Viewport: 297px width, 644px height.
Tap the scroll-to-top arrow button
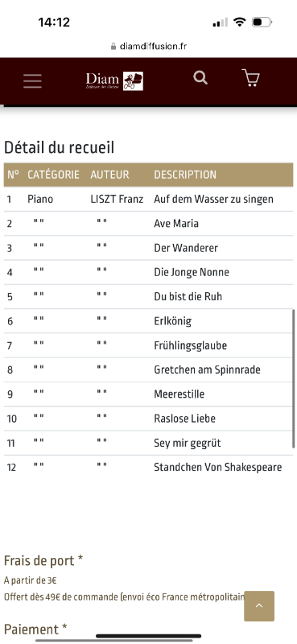259,606
